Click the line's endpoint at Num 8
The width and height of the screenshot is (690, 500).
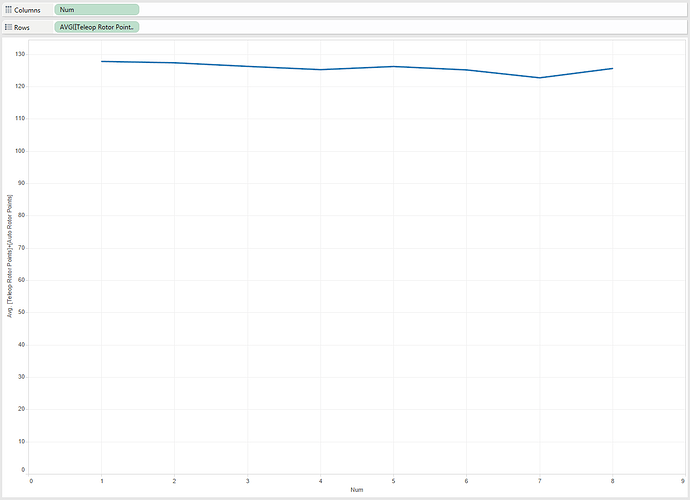click(612, 68)
